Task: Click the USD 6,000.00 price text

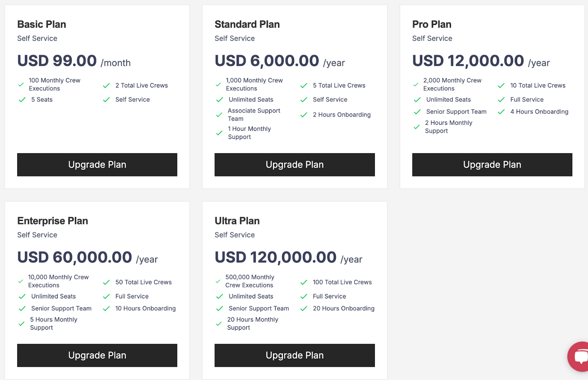Action: [x=267, y=61]
